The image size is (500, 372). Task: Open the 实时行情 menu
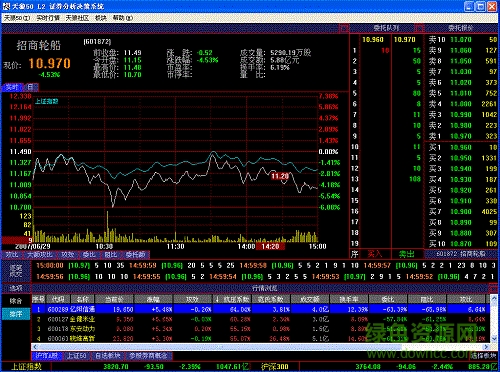pos(48,18)
